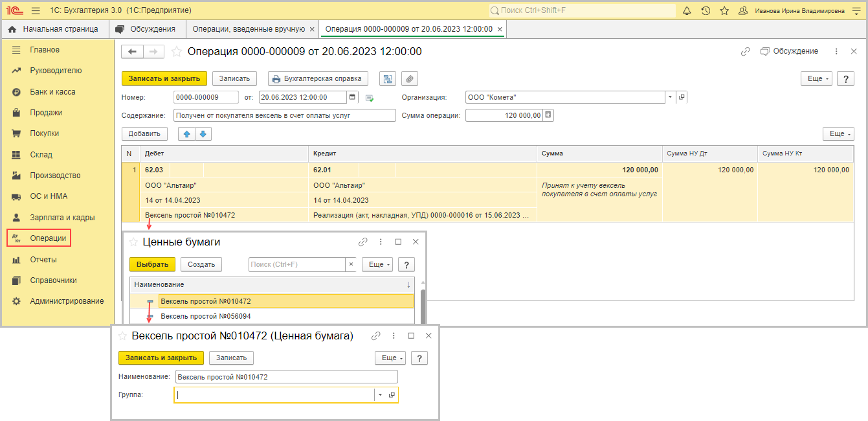Screen dimensions: 868x421
Task: Expand Группа dropdown arrow
Action: [x=380, y=395]
